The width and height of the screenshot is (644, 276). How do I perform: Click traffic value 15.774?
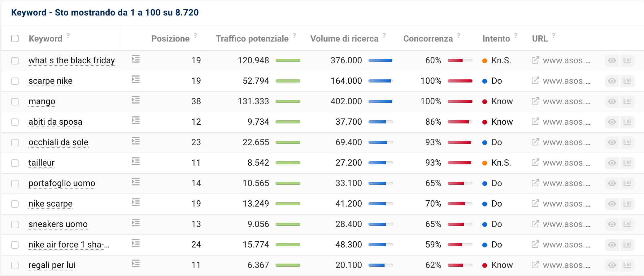click(x=256, y=245)
